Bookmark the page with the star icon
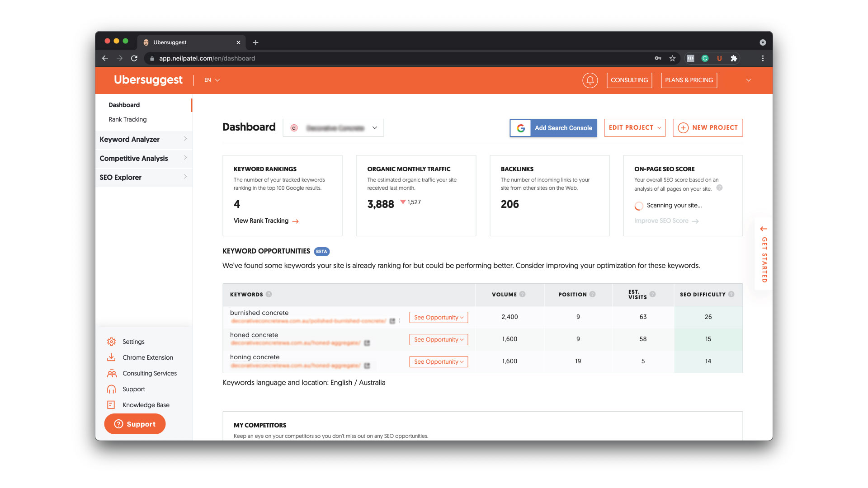 tap(672, 58)
